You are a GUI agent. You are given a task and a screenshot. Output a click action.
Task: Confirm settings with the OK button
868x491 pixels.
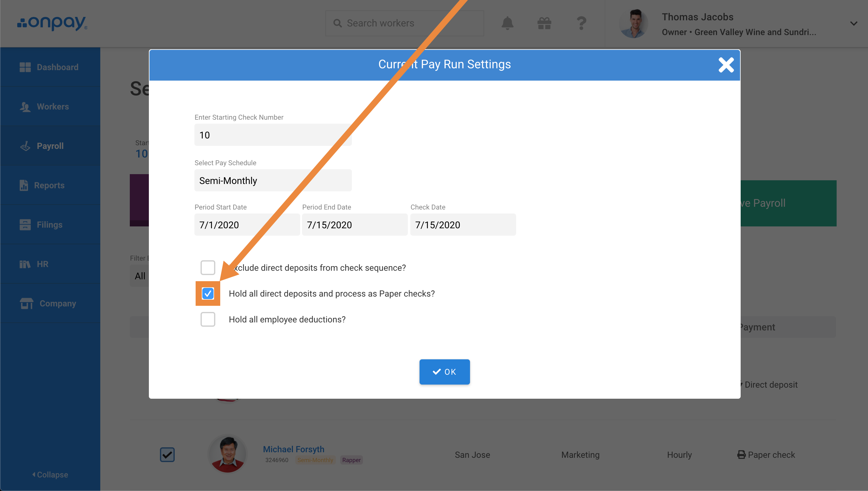coord(444,372)
